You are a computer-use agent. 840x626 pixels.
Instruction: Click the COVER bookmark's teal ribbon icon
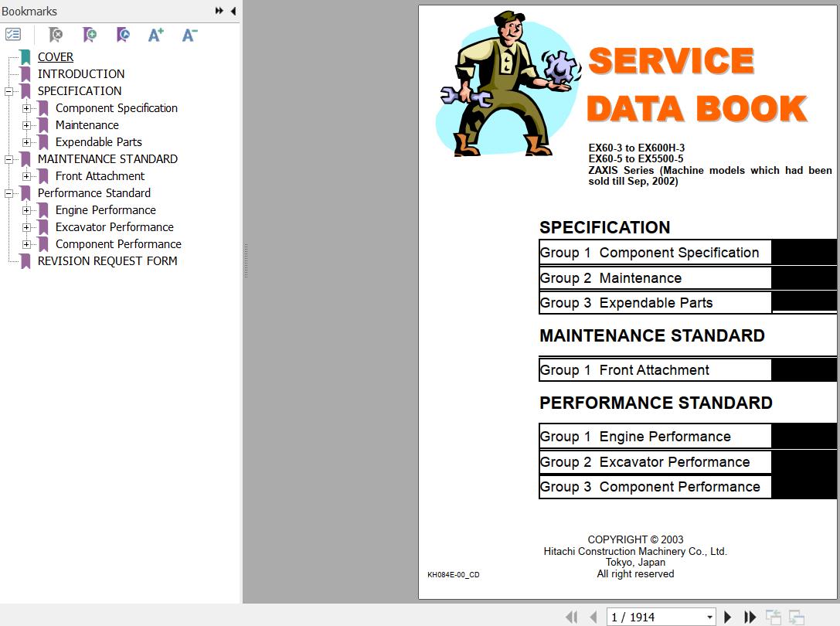[x=26, y=57]
